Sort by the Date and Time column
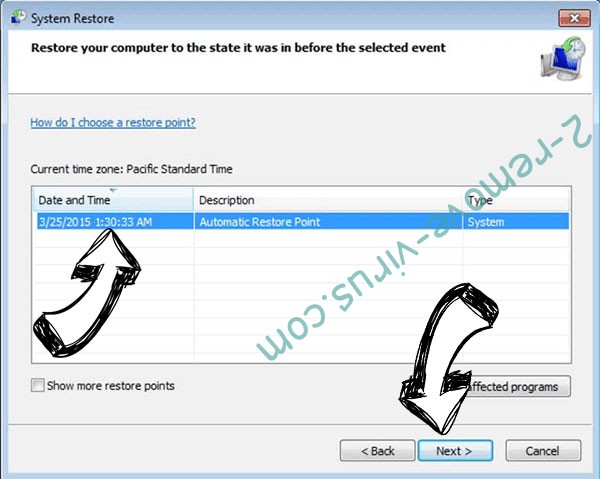The image size is (600, 479). coord(113,200)
